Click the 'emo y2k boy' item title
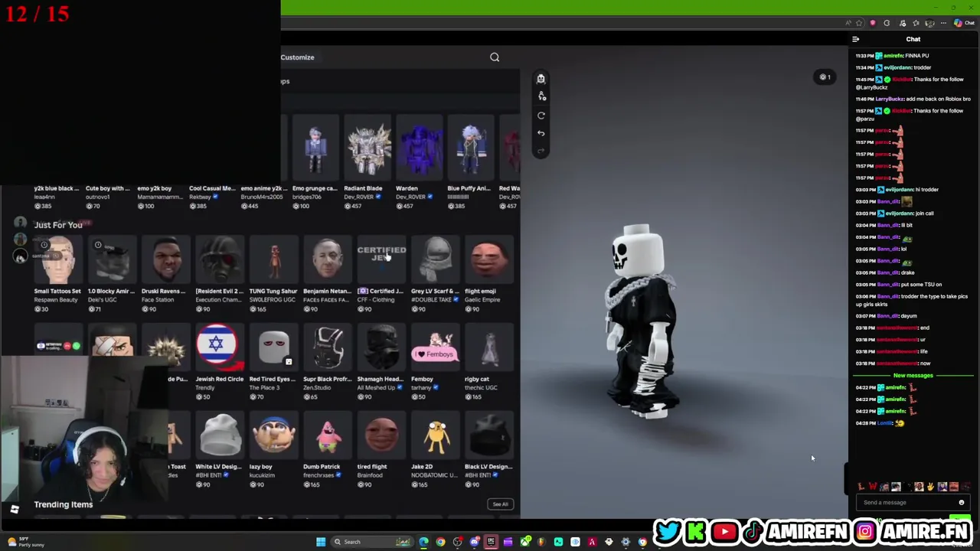The height and width of the screenshot is (551, 980). tap(155, 188)
